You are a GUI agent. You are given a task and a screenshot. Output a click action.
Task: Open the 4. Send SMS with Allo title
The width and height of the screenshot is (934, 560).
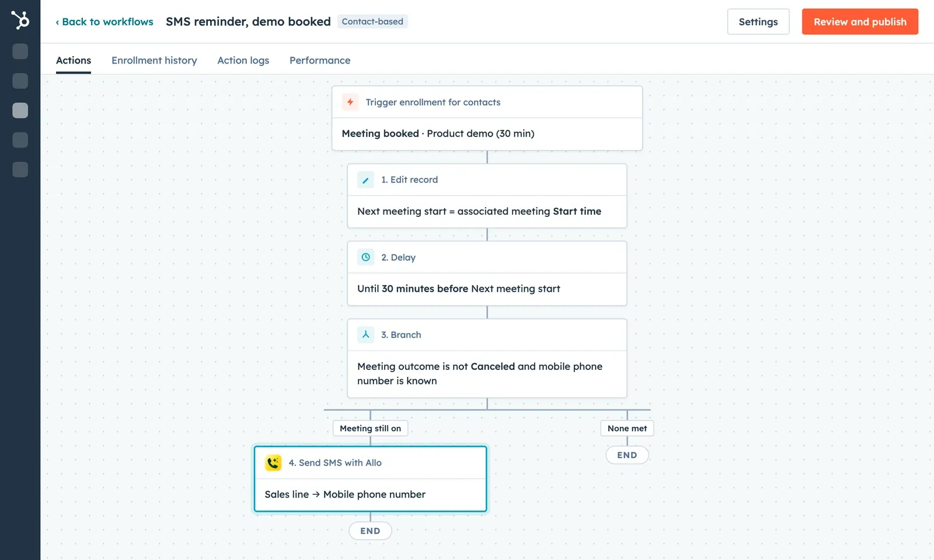tap(335, 463)
